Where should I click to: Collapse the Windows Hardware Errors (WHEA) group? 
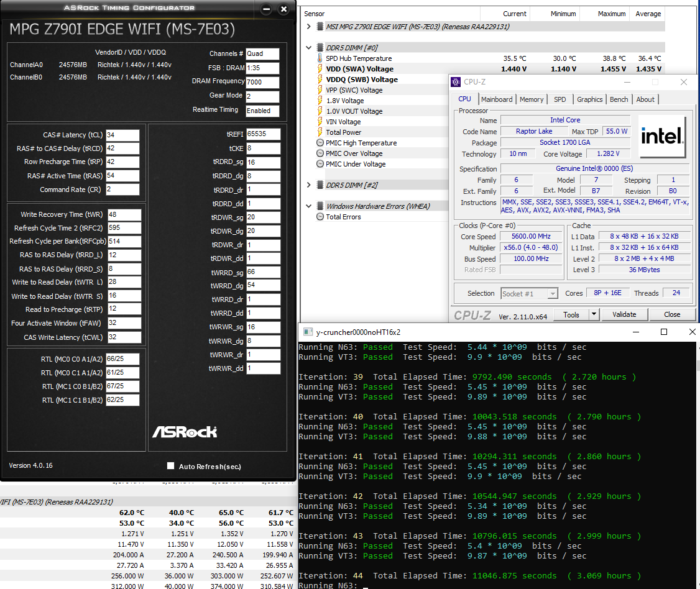click(308, 206)
